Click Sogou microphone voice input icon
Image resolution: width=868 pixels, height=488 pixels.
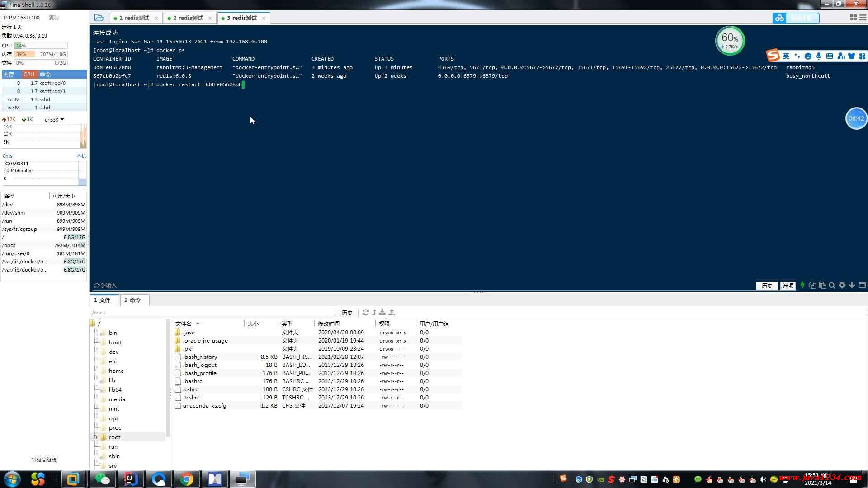(x=819, y=56)
